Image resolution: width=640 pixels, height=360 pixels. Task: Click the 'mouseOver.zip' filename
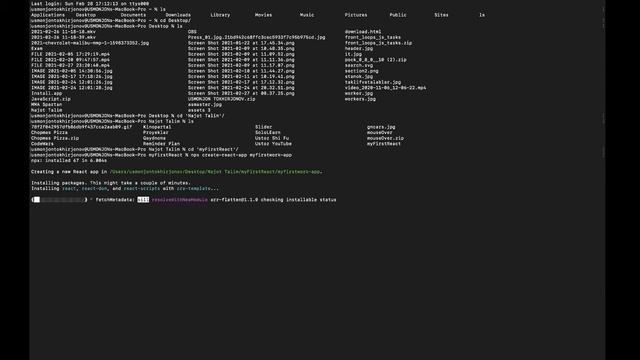[385, 138]
